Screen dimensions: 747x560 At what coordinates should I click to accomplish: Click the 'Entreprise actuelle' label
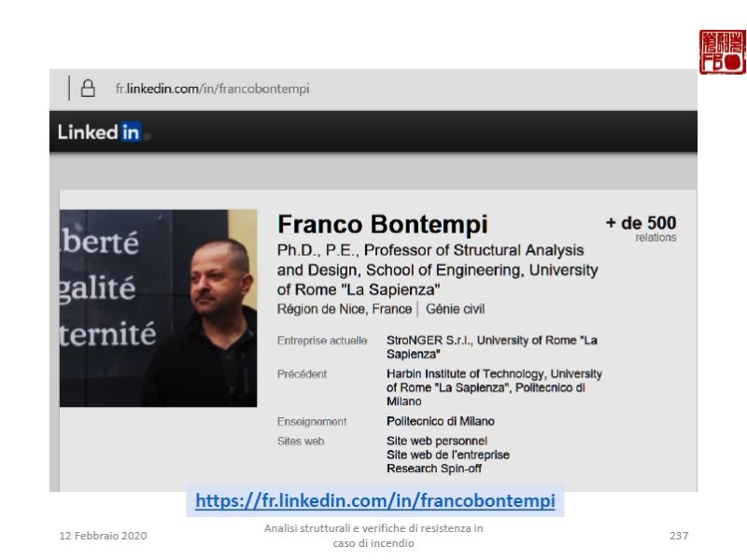coord(322,341)
